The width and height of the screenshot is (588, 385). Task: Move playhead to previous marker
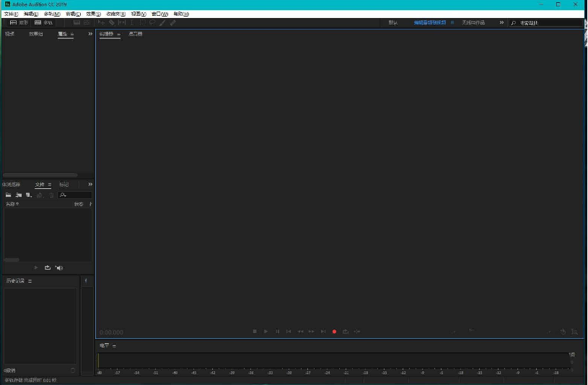pyautogui.click(x=289, y=332)
